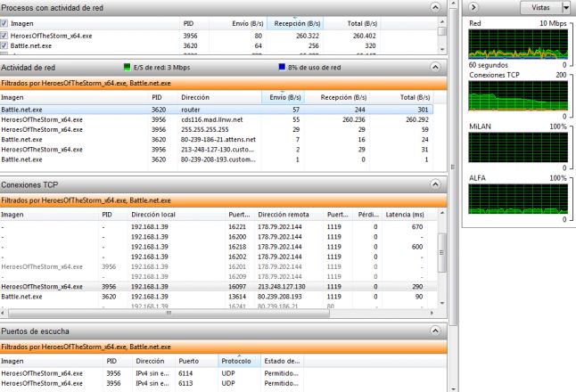Select TCP connection with local port 16221
The width and height of the screenshot is (576, 392).
[218, 227]
